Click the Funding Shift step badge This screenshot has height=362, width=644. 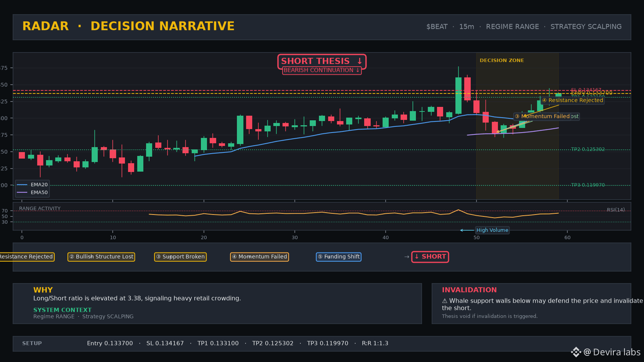[x=338, y=257]
